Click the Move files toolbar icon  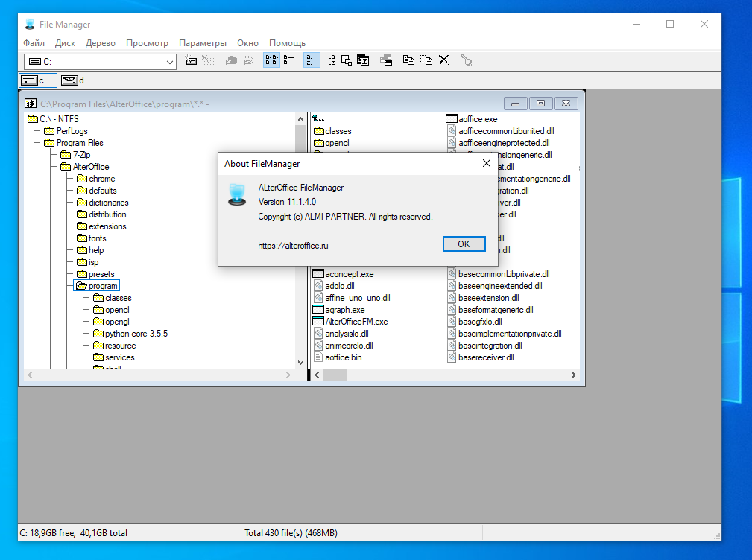pyautogui.click(x=426, y=60)
